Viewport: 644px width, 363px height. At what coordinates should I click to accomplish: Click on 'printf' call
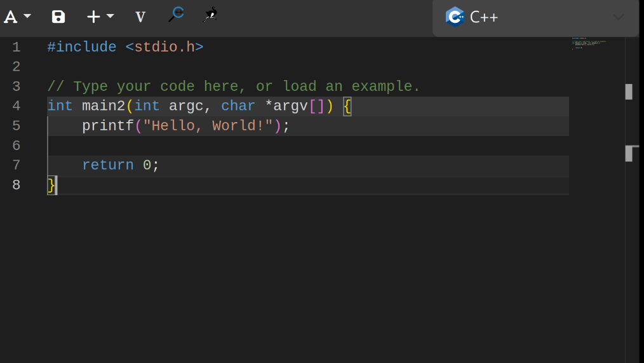108,126
